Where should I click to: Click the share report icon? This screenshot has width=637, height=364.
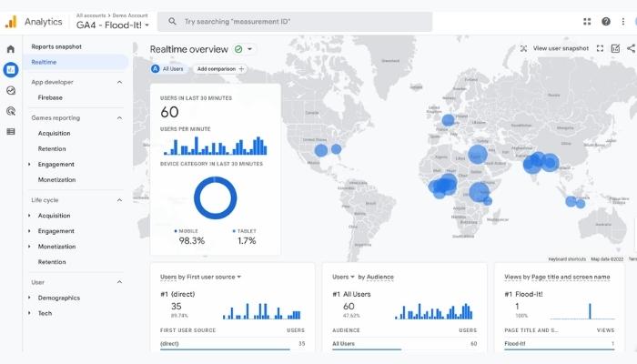pos(631,48)
